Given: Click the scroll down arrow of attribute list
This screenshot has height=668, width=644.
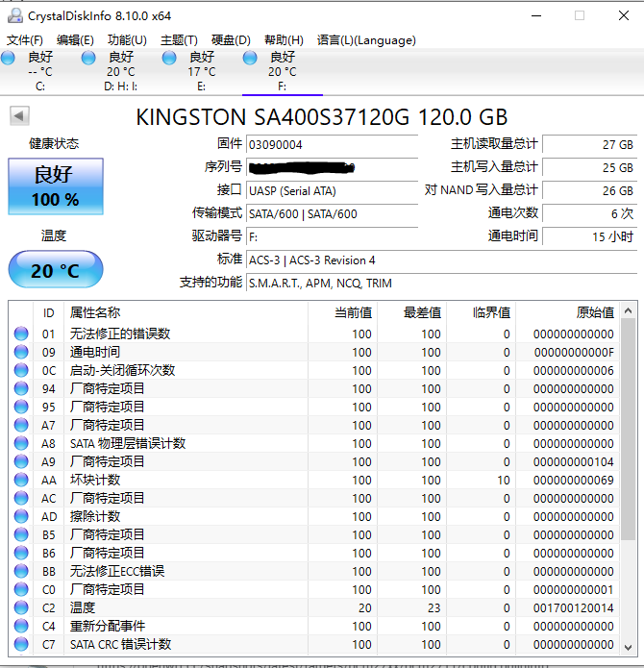Looking at the screenshot, I should pyautogui.click(x=628, y=647).
